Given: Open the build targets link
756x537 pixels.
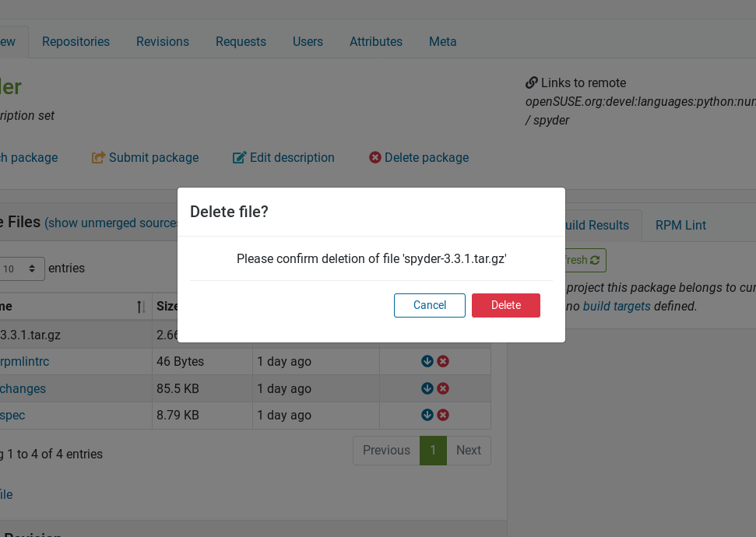Looking at the screenshot, I should (617, 305).
